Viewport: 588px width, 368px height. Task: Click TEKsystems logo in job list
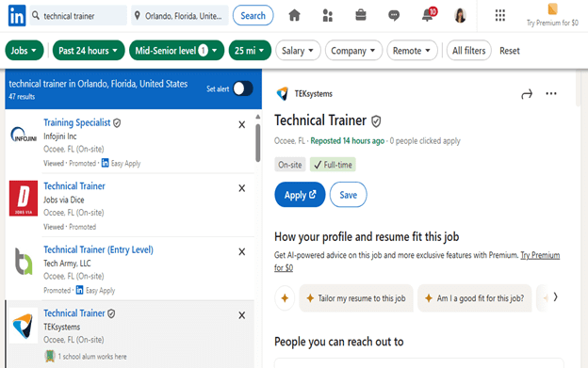pyautogui.click(x=24, y=326)
